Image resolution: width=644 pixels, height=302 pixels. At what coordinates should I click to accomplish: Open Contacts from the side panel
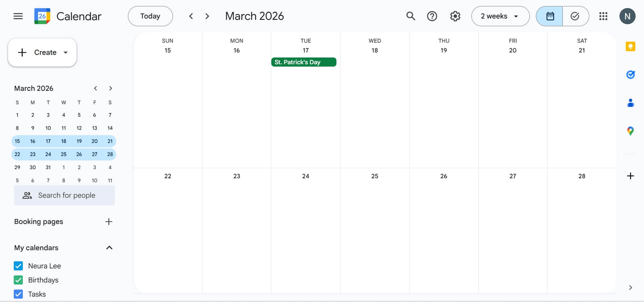(631, 103)
